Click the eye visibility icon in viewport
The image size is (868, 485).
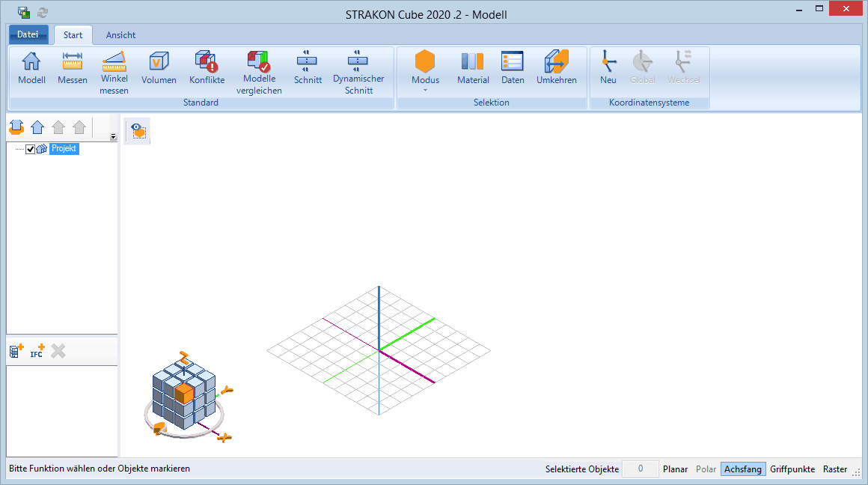(138, 131)
